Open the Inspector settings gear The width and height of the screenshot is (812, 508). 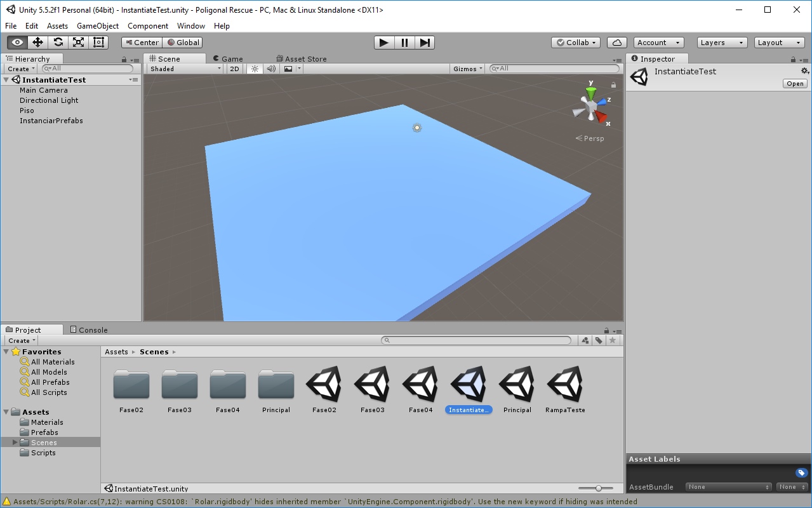click(804, 71)
